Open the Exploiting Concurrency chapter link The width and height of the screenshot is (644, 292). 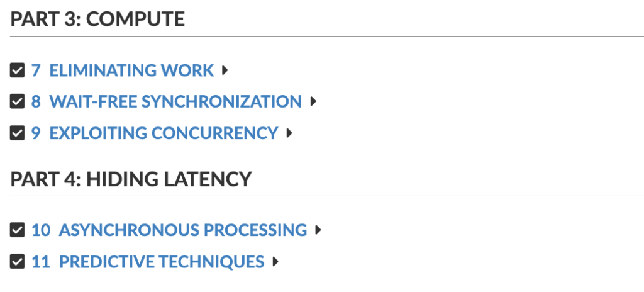[164, 133]
